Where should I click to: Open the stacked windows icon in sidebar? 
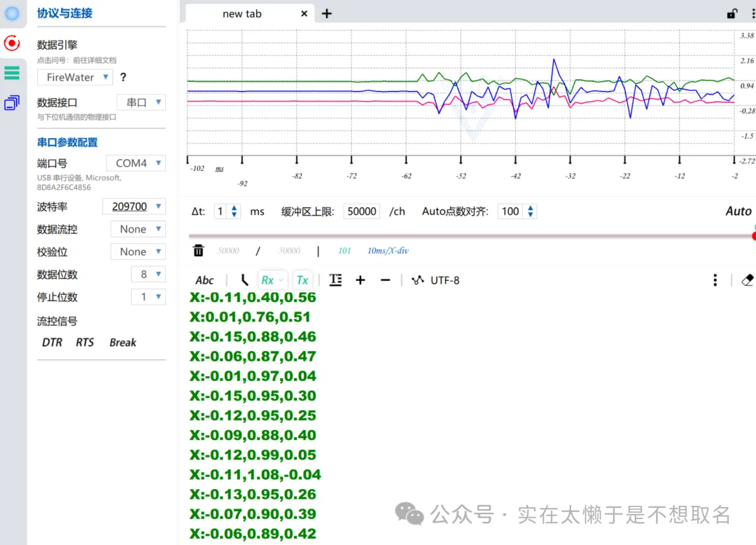click(12, 103)
